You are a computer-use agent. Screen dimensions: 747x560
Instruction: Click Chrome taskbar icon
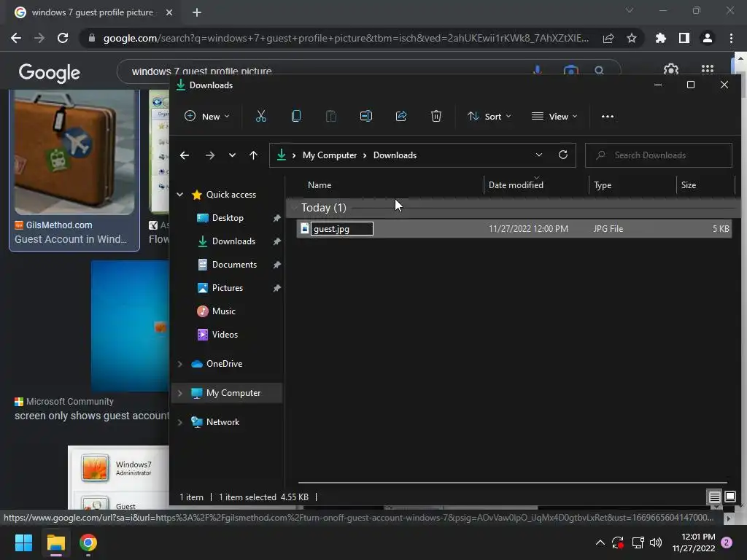[88, 542]
